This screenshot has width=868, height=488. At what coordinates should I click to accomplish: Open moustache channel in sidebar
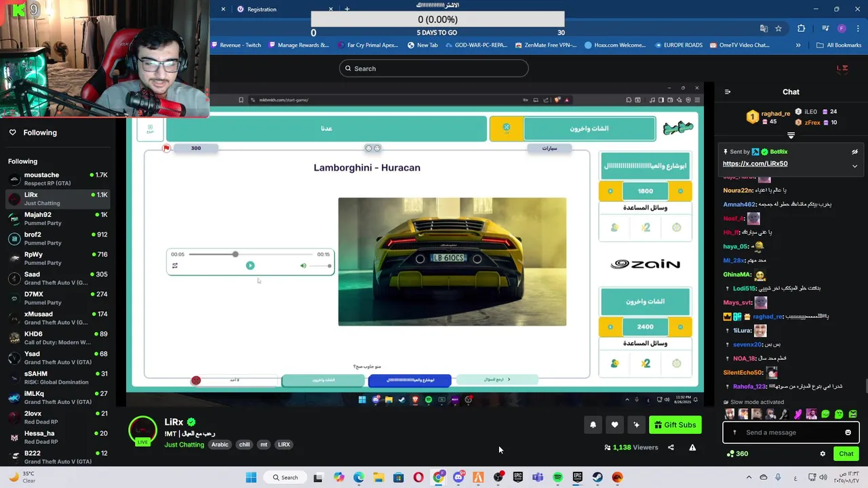58,179
